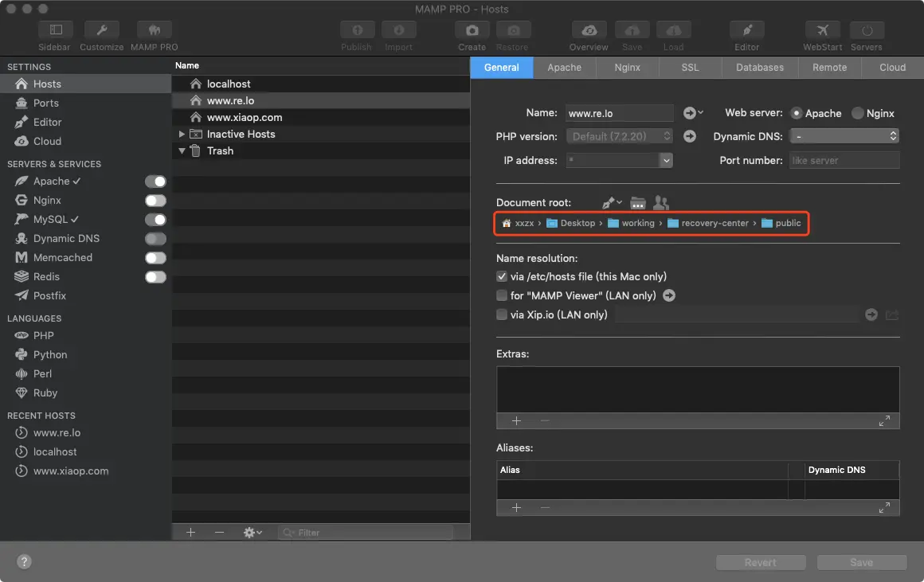Click the cloud Load toolbar icon
924x582 pixels.
point(674,29)
